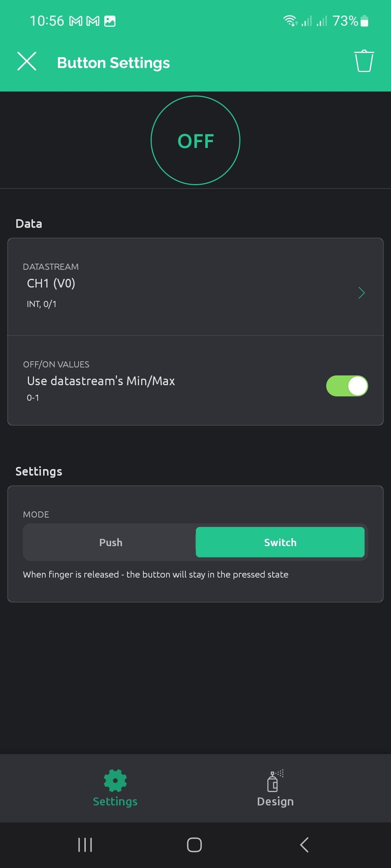391x868 pixels.
Task: Tap the battery status icon
Action: coord(365,21)
